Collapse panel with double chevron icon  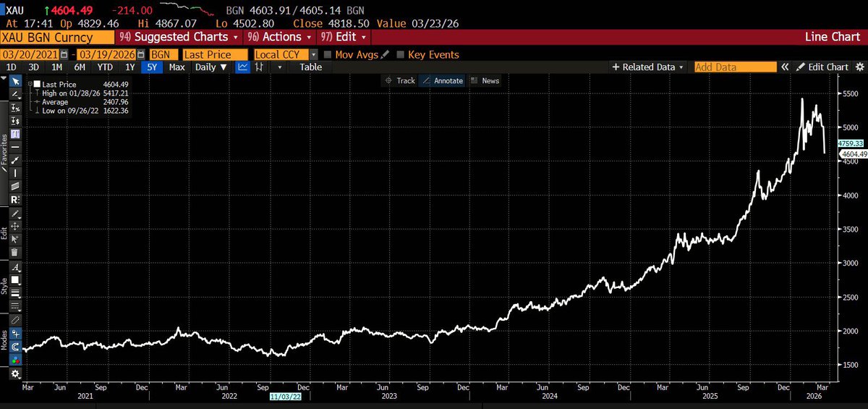(784, 67)
